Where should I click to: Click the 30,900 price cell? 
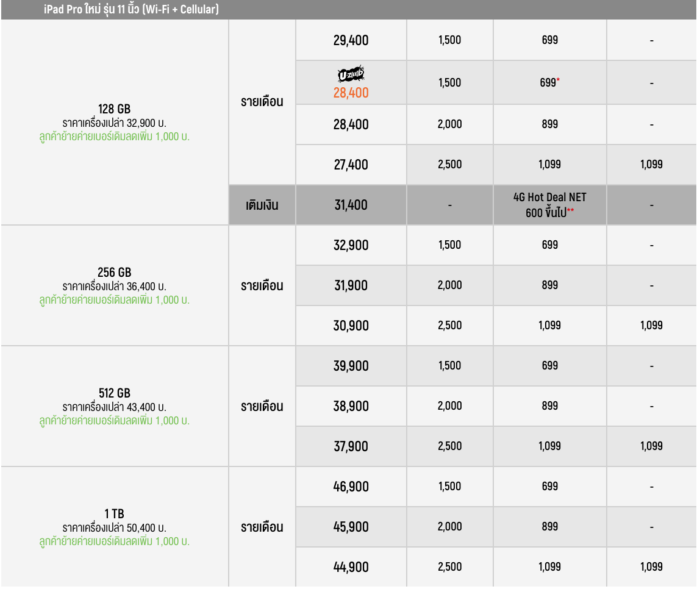(x=351, y=326)
